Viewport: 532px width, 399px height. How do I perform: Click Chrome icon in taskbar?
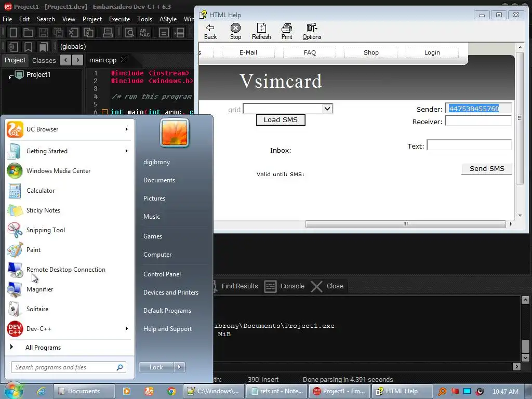pos(171,391)
